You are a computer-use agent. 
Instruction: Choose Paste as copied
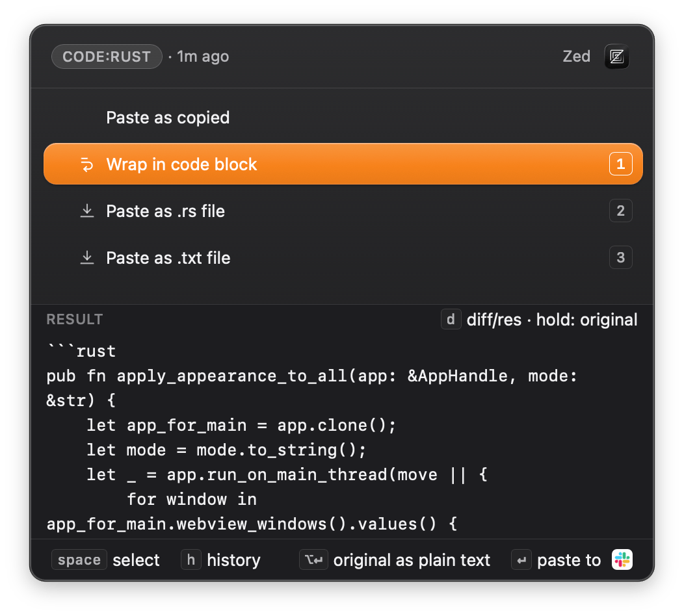343,118
